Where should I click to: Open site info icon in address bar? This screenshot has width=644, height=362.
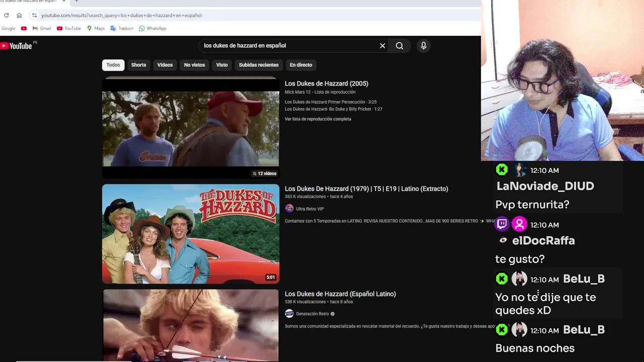tap(34, 15)
